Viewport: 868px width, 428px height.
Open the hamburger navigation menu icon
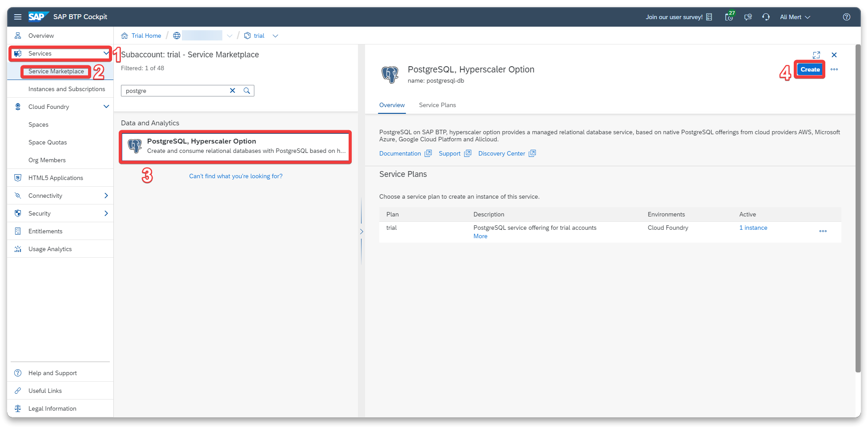coord(18,17)
